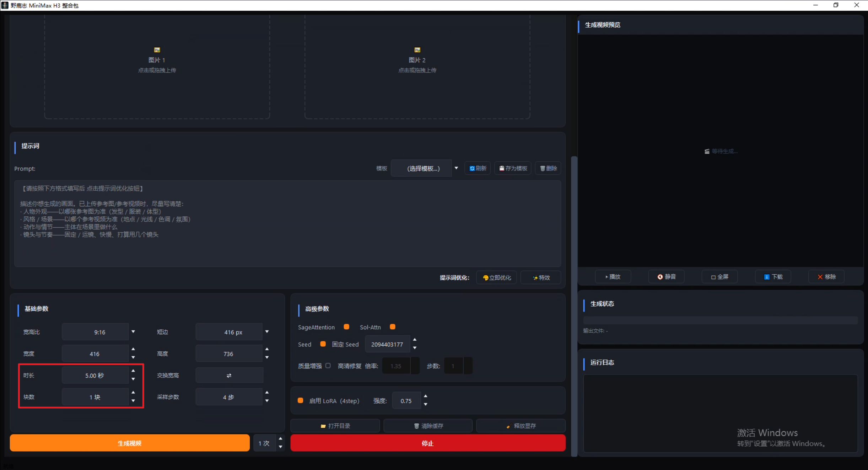This screenshot has height=470, width=868.
Task: Open fullscreen preview (全屏)
Action: tap(719, 277)
